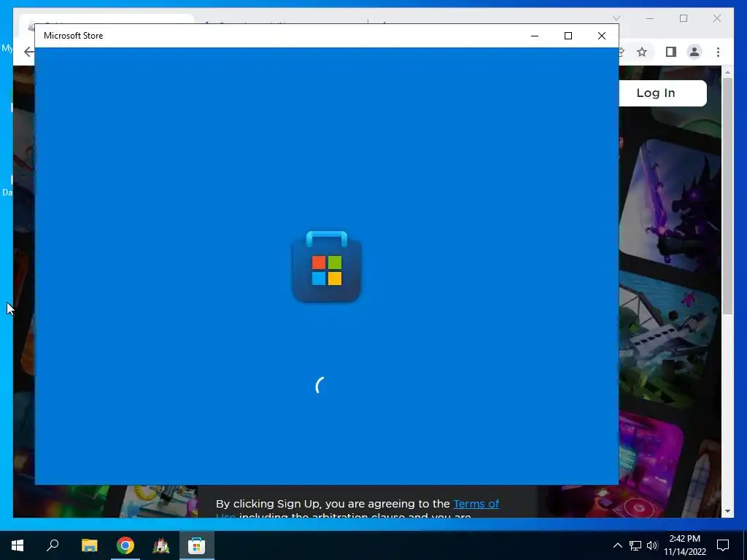Close the Microsoft Store window

pos(602,36)
